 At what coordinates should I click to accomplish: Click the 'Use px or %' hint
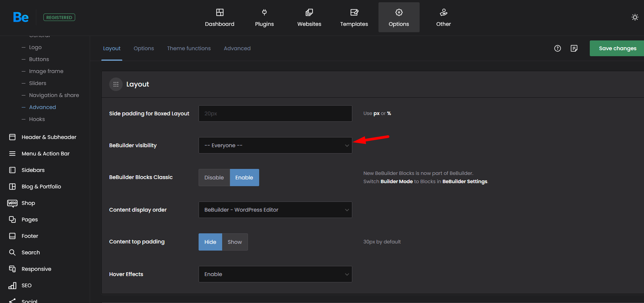(x=377, y=113)
